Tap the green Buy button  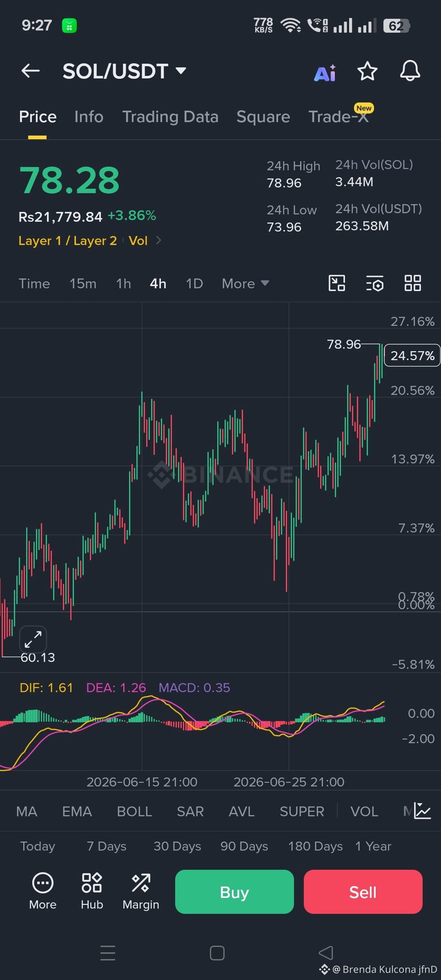click(234, 892)
